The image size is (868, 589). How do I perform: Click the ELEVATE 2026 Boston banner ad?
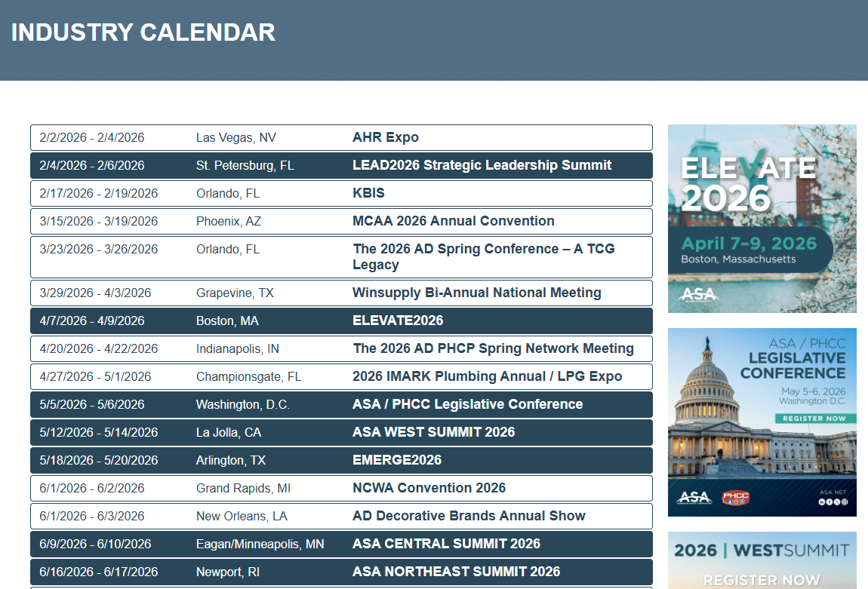(762, 219)
